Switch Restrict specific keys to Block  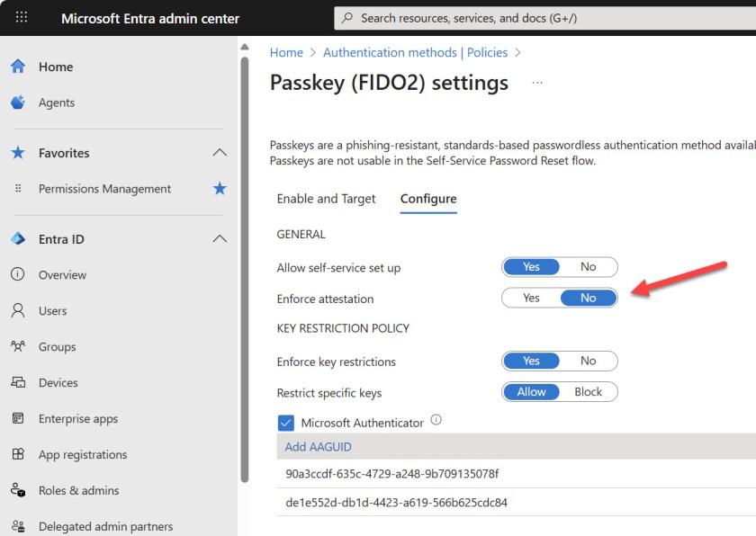click(x=589, y=391)
